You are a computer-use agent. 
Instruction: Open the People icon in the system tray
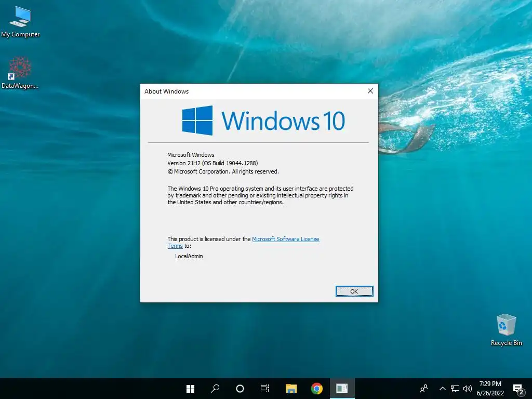click(424, 389)
